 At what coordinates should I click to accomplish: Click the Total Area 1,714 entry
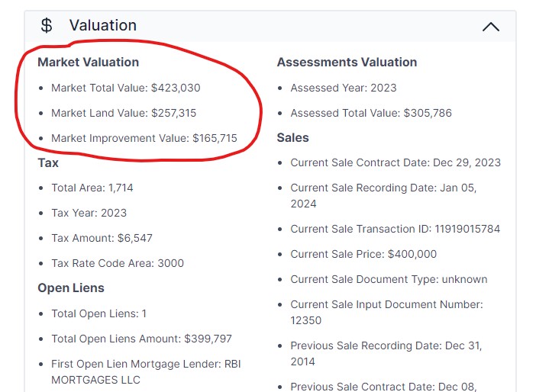point(92,188)
